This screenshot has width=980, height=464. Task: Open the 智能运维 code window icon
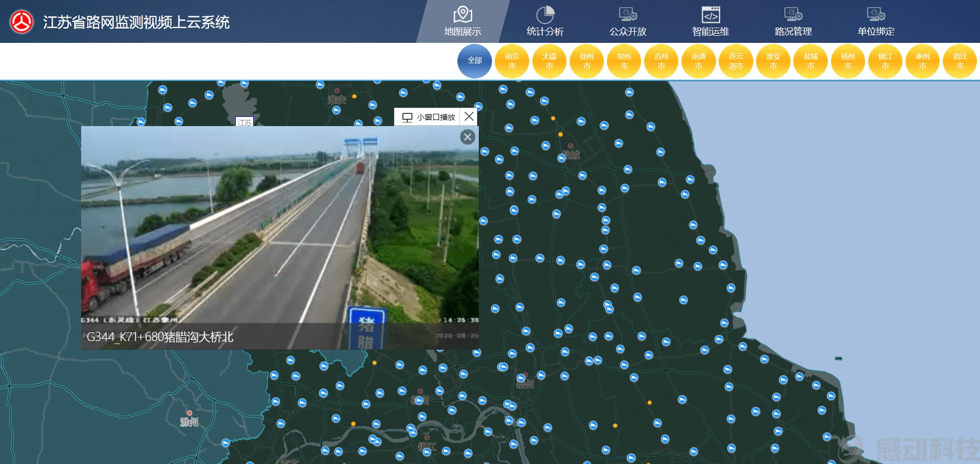pos(710,15)
